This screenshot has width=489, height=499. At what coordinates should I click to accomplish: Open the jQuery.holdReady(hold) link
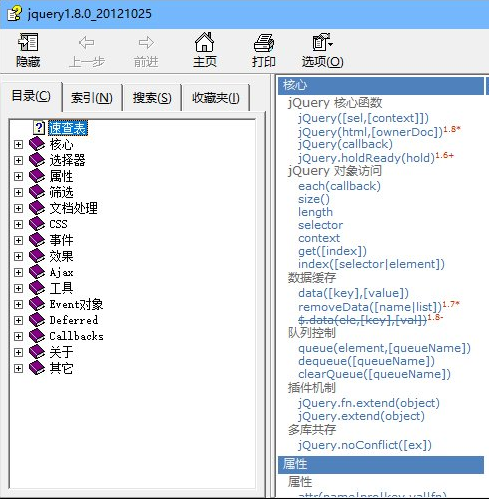[366, 158]
